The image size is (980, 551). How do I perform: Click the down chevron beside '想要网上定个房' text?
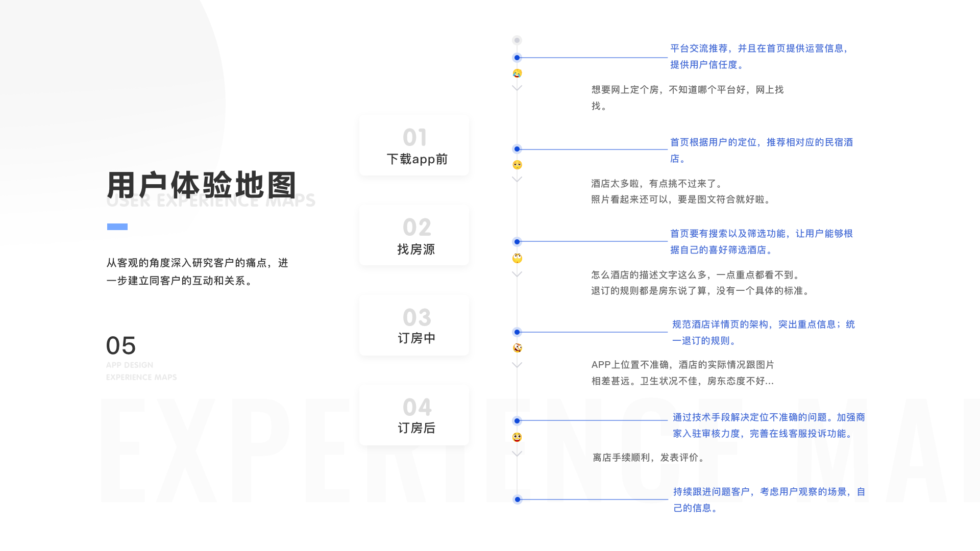point(517,88)
